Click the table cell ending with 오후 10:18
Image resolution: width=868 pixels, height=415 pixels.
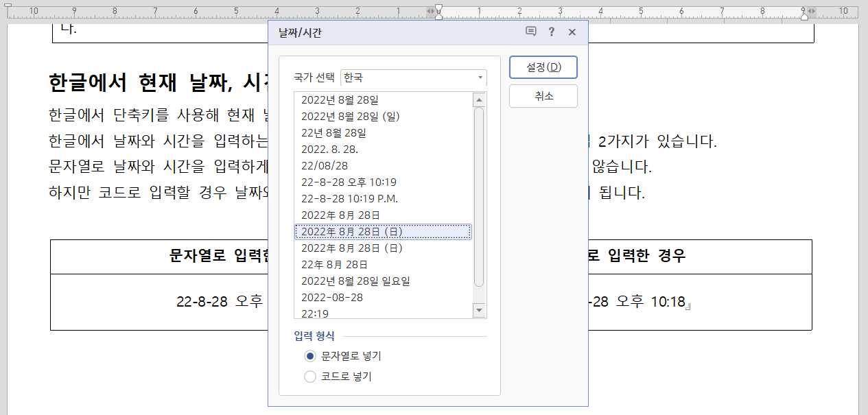coord(700,302)
